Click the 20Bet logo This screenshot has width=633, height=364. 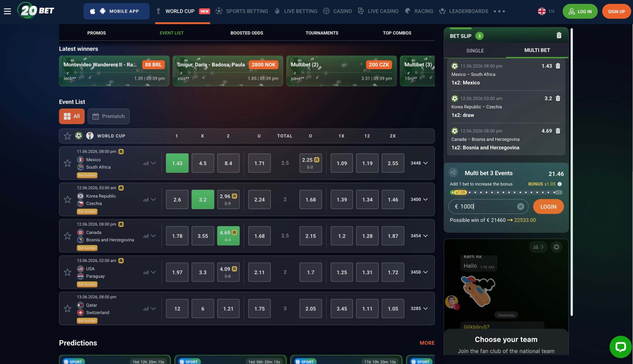click(x=36, y=10)
